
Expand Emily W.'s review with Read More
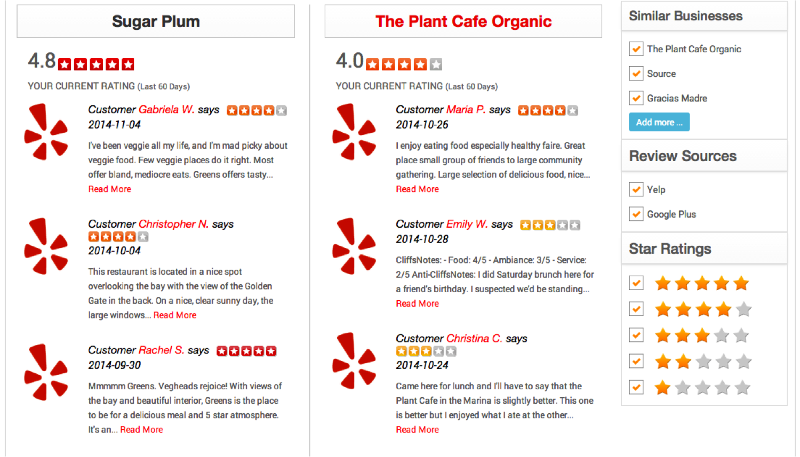tap(417, 303)
